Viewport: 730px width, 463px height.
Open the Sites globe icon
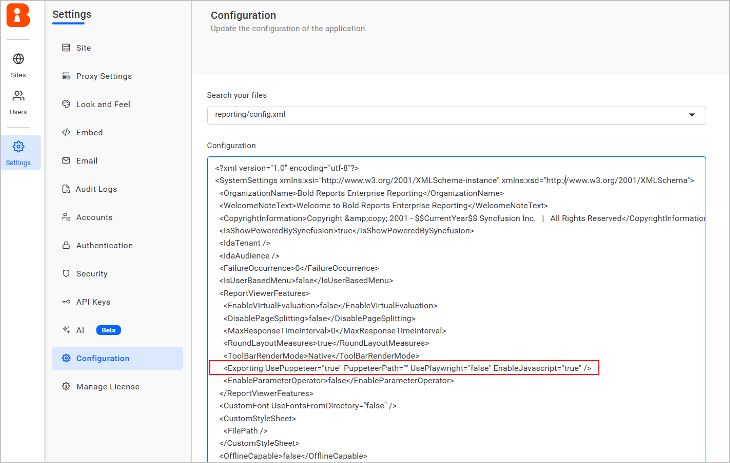(18, 59)
